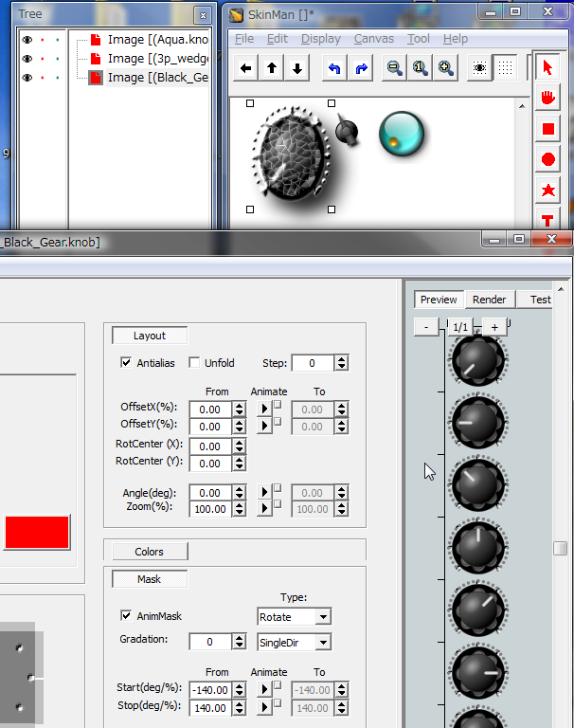Open the Edit menu
Image resolution: width=574 pixels, height=728 pixels.
(277, 39)
